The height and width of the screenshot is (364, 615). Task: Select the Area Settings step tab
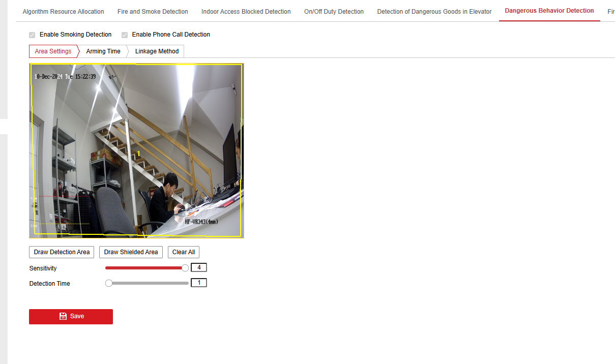[x=53, y=51]
